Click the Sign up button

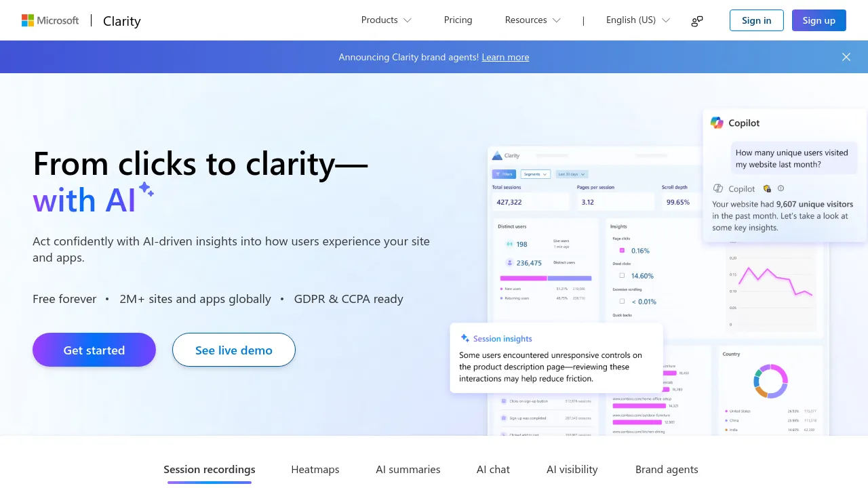819,20
